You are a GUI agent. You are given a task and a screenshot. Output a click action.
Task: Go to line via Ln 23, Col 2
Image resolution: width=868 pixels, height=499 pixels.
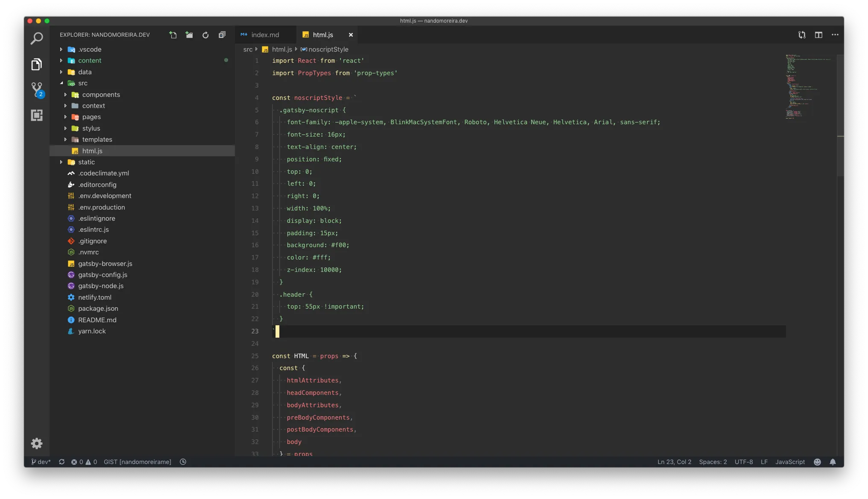coord(674,462)
